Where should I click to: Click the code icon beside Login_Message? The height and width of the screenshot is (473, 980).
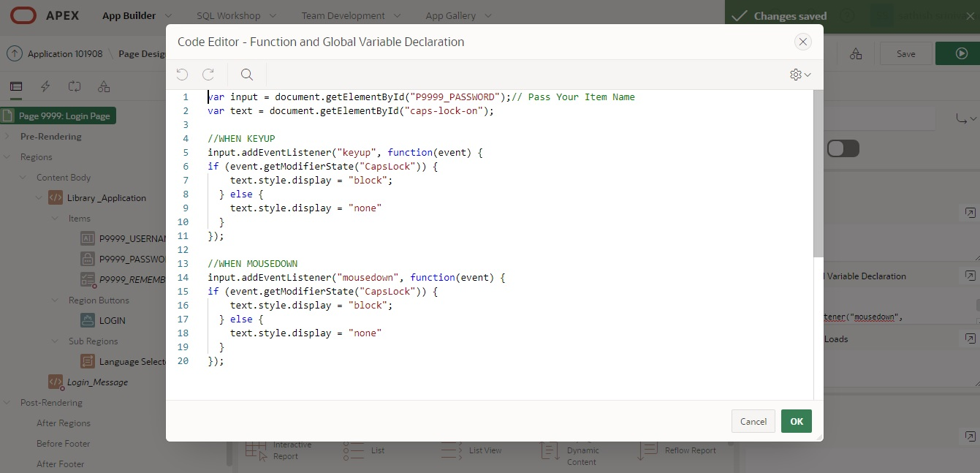click(56, 382)
